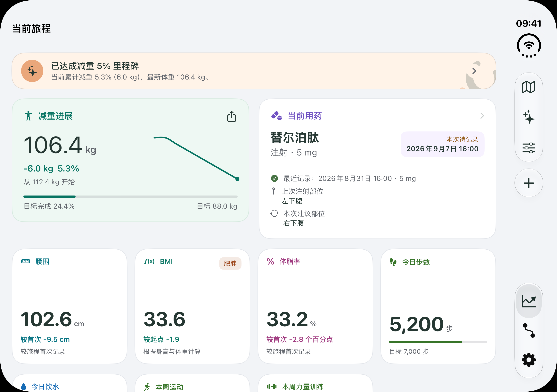Tap the f(x) icon beside BMI

tap(149, 261)
